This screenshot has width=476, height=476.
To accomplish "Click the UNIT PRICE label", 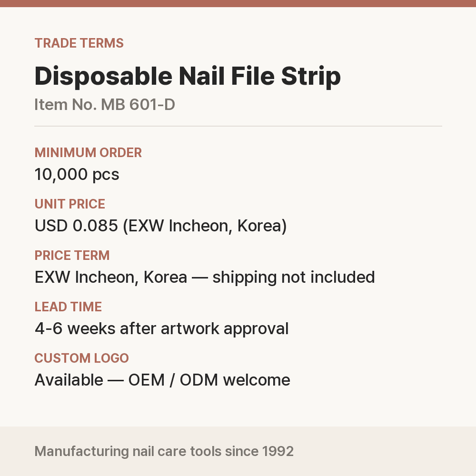I will point(70,204).
